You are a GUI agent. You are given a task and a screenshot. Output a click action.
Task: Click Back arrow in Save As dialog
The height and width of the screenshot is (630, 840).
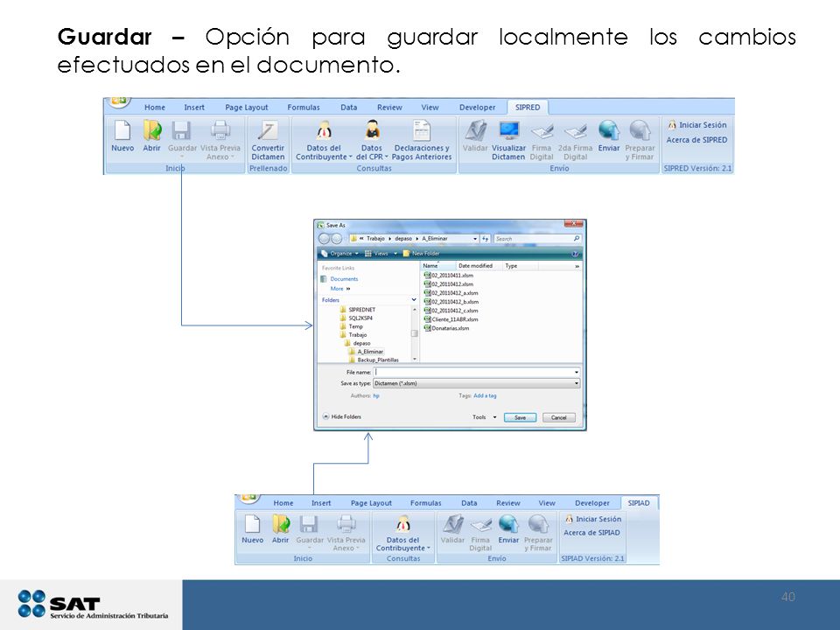tap(324, 238)
